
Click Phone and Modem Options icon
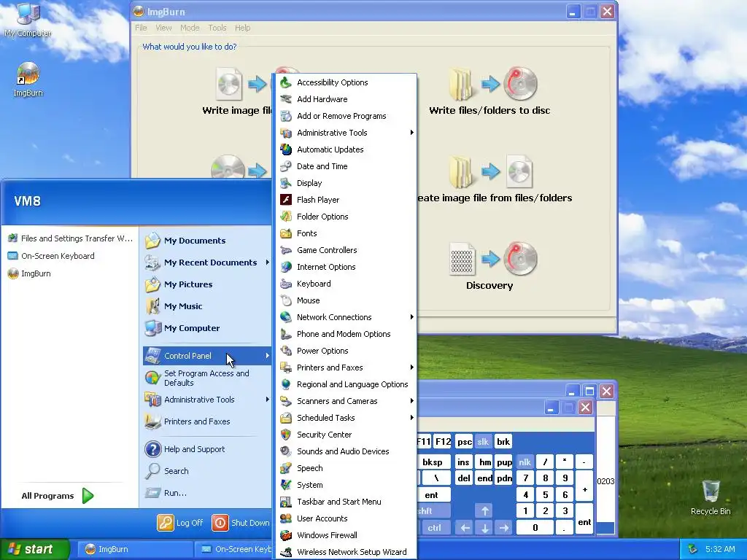click(286, 334)
